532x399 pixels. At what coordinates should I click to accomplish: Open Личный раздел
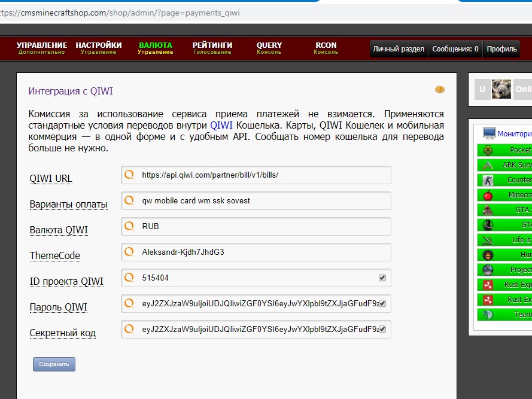[x=399, y=49]
